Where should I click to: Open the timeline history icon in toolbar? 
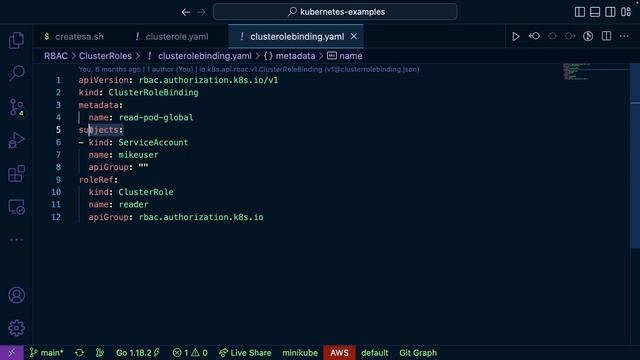pyautogui.click(x=588, y=36)
